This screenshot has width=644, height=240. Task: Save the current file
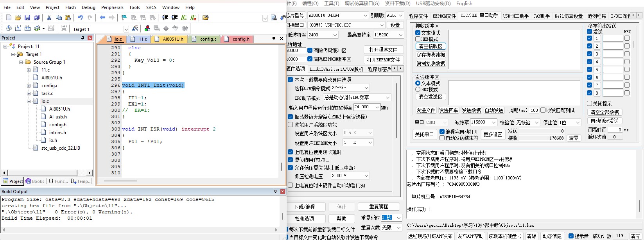[x=27, y=18]
